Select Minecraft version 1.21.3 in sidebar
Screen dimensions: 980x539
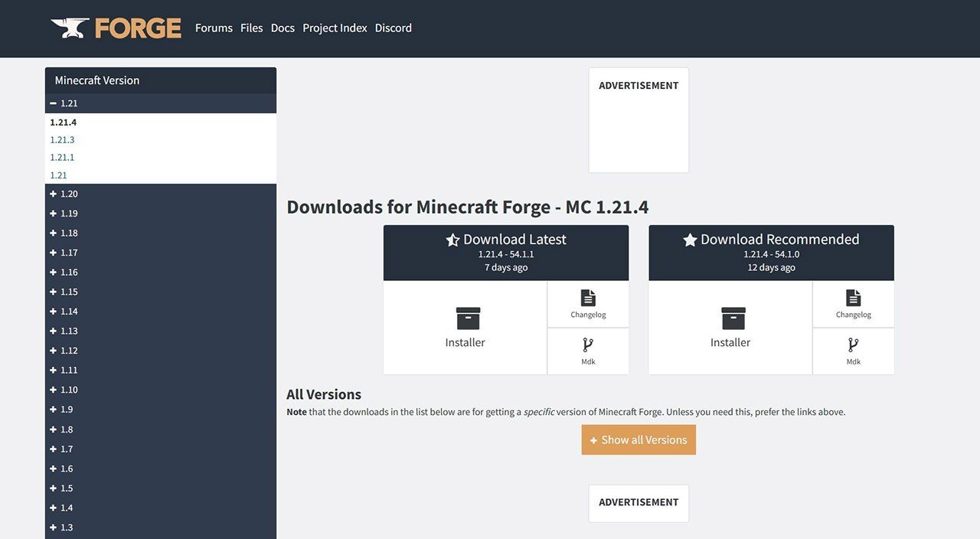(x=63, y=140)
